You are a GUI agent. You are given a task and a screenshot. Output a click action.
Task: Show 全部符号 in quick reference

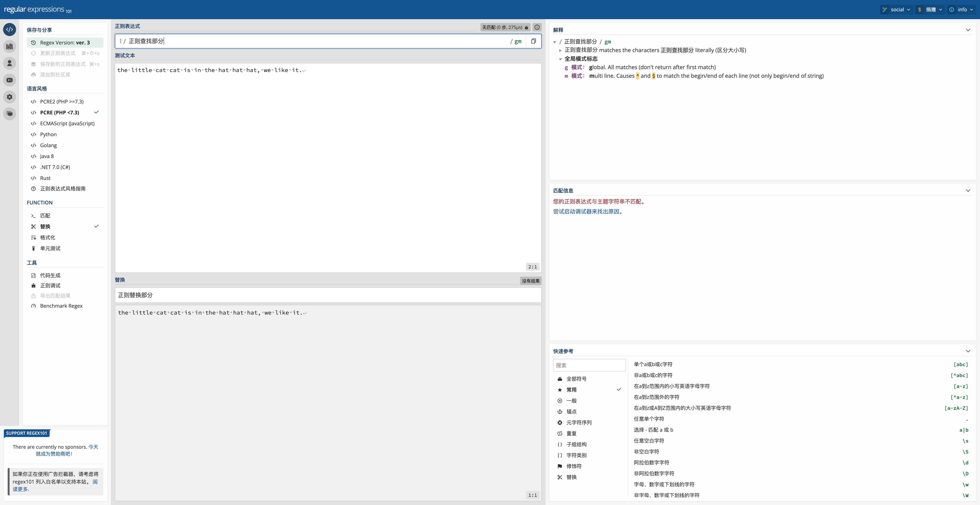pos(589,379)
